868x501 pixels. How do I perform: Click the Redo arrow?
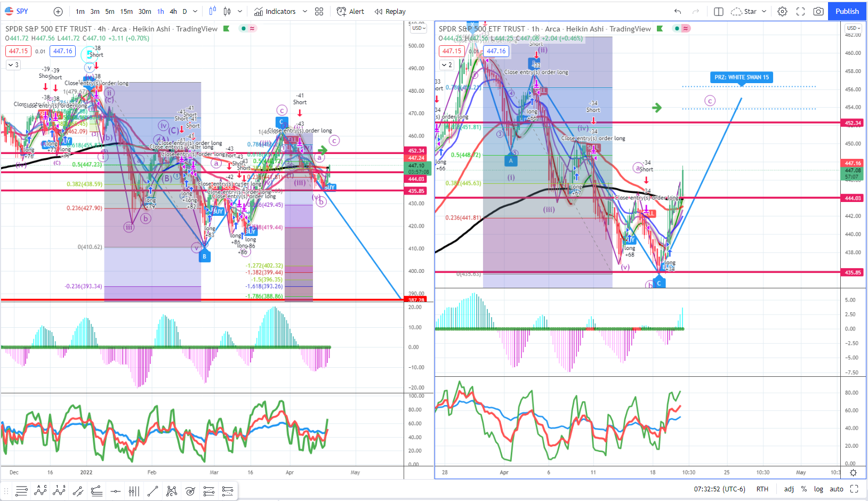point(695,12)
